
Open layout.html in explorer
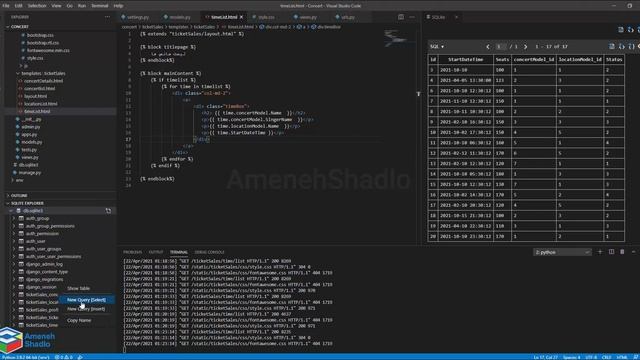point(35,96)
